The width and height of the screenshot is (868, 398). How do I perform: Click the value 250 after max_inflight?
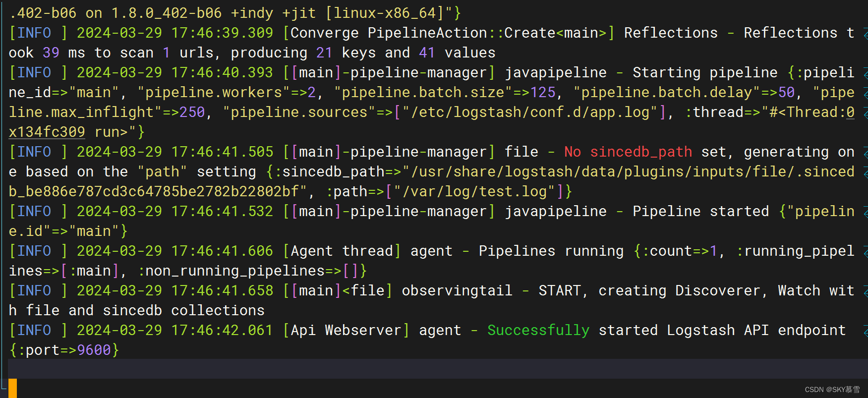192,112
